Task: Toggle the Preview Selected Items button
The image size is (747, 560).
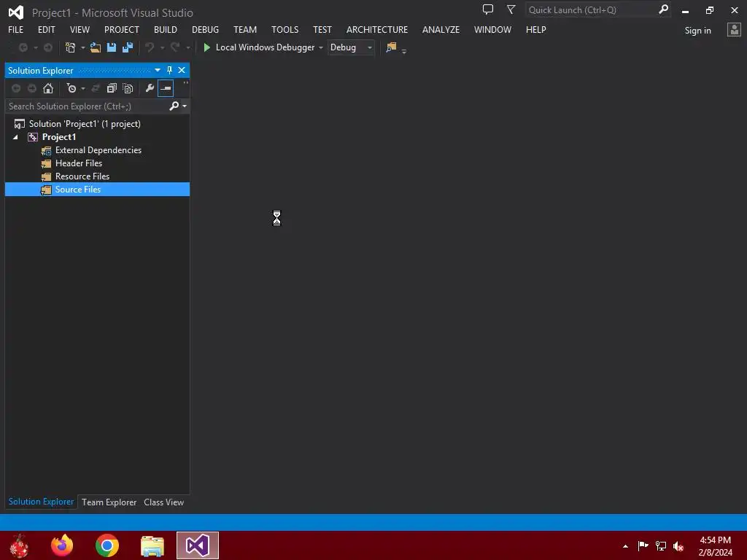Action: (166, 88)
